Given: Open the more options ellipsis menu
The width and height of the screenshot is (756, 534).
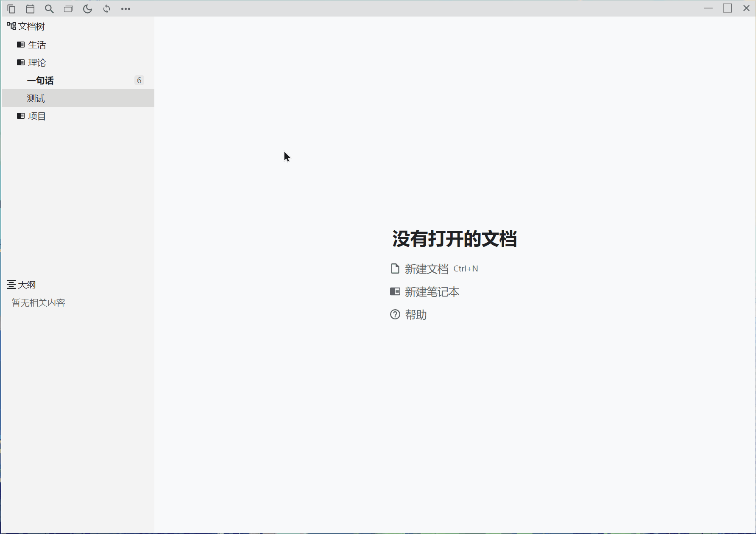Looking at the screenshot, I should point(126,9).
